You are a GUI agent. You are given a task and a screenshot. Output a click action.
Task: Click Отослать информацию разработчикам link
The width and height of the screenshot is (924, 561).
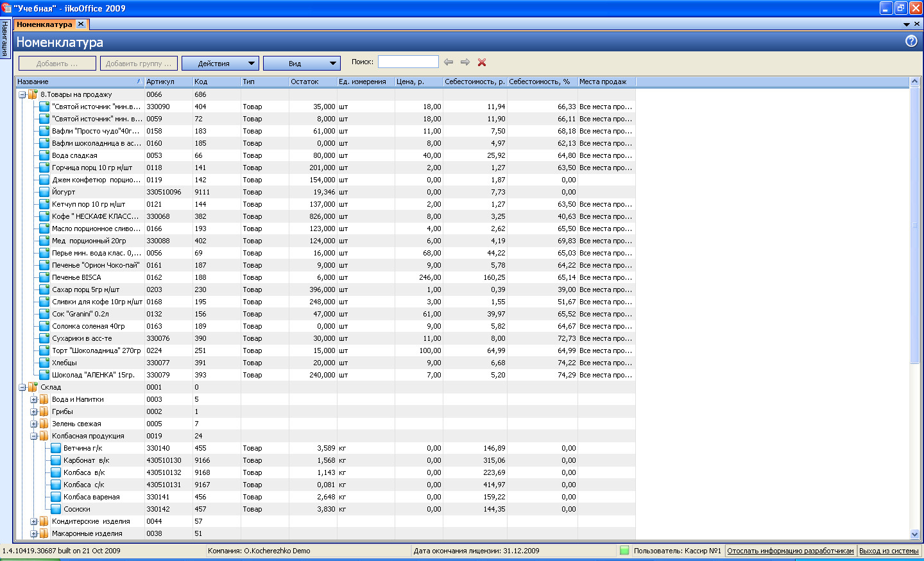pyautogui.click(x=791, y=551)
